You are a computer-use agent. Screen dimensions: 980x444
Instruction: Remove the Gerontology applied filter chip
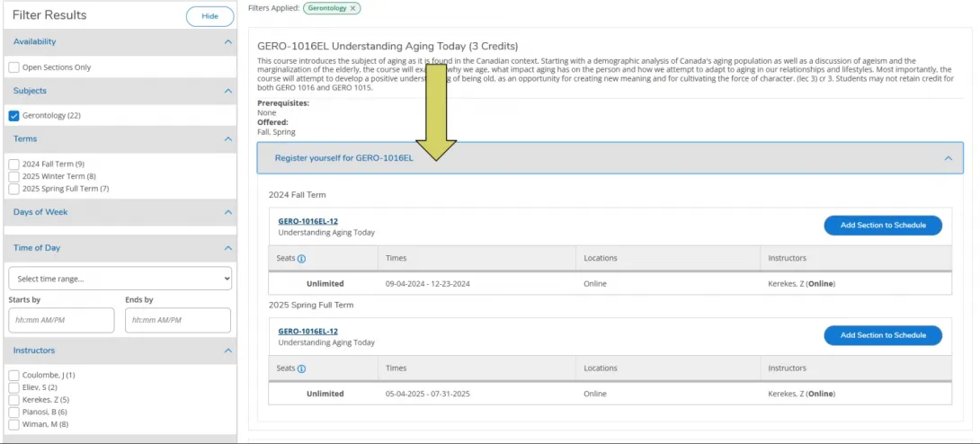(353, 8)
